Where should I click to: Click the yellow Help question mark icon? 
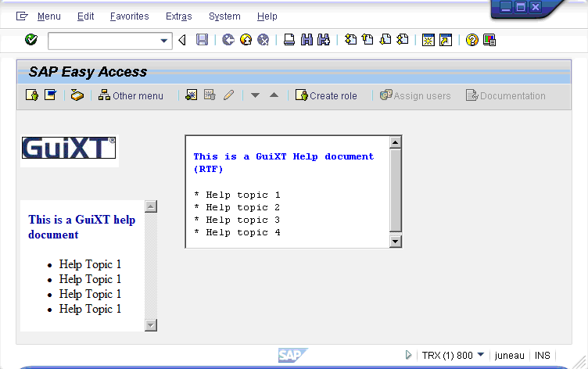click(472, 40)
